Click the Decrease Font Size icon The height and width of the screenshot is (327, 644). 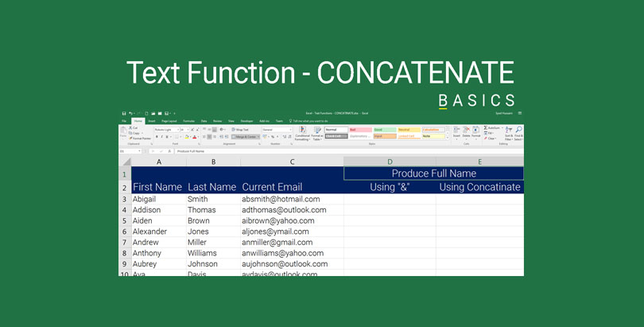198,130
